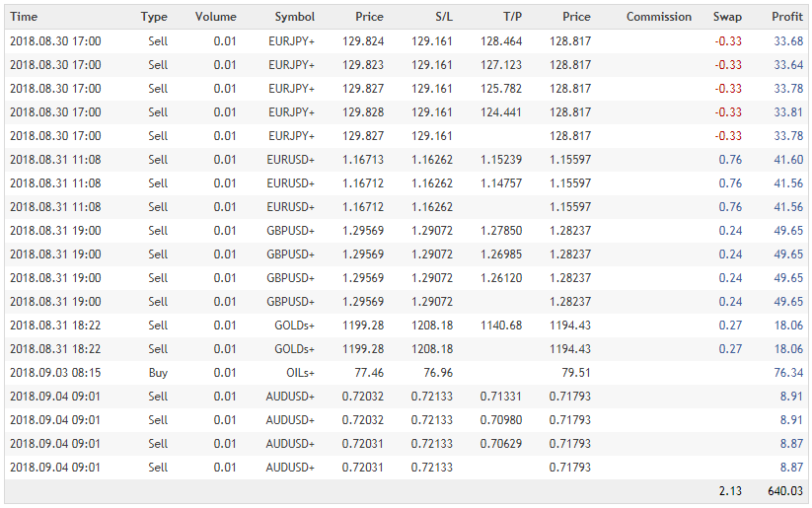Click the Symbol column header
The height and width of the screenshot is (508, 812).
point(294,17)
